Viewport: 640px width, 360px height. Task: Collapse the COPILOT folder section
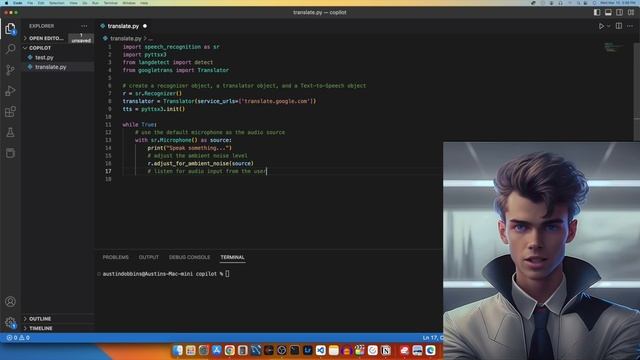click(x=40, y=48)
